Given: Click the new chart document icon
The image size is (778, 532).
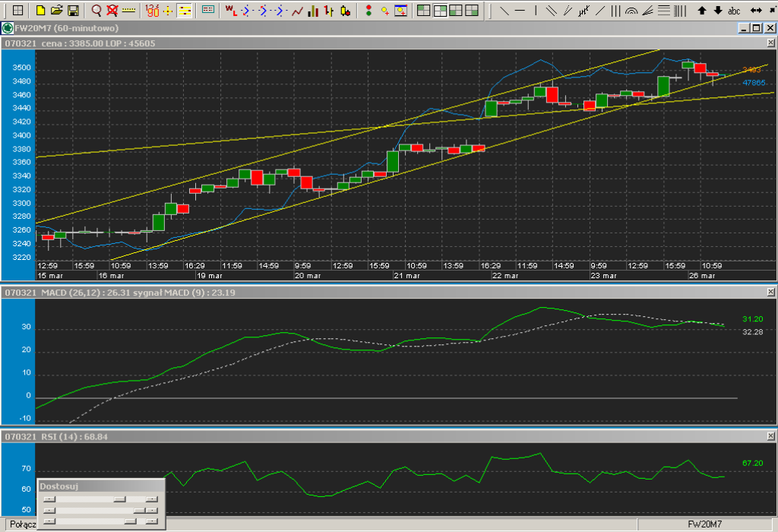Looking at the screenshot, I should click(41, 11).
